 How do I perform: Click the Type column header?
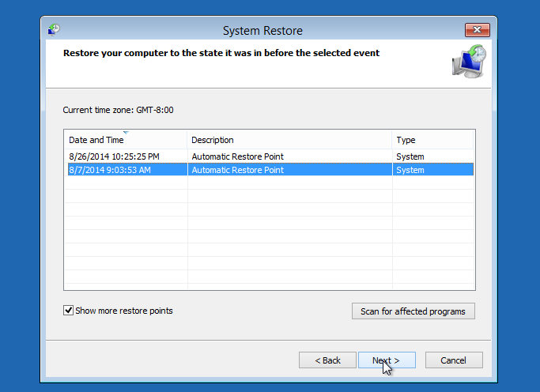[406, 140]
